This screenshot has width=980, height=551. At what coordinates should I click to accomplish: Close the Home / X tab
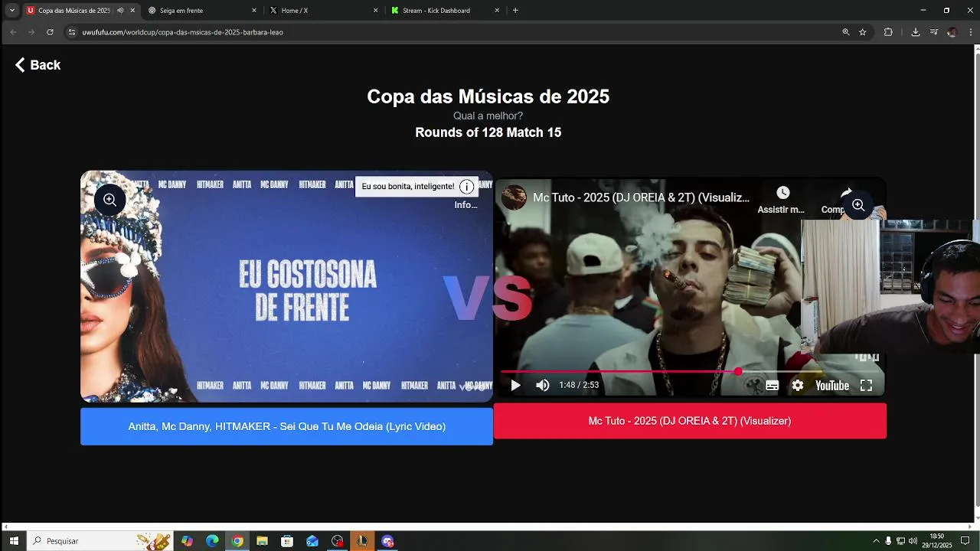pyautogui.click(x=376, y=11)
